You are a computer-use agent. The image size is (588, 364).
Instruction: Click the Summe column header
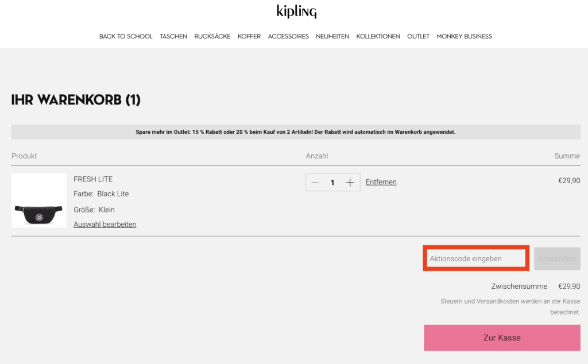coord(567,156)
